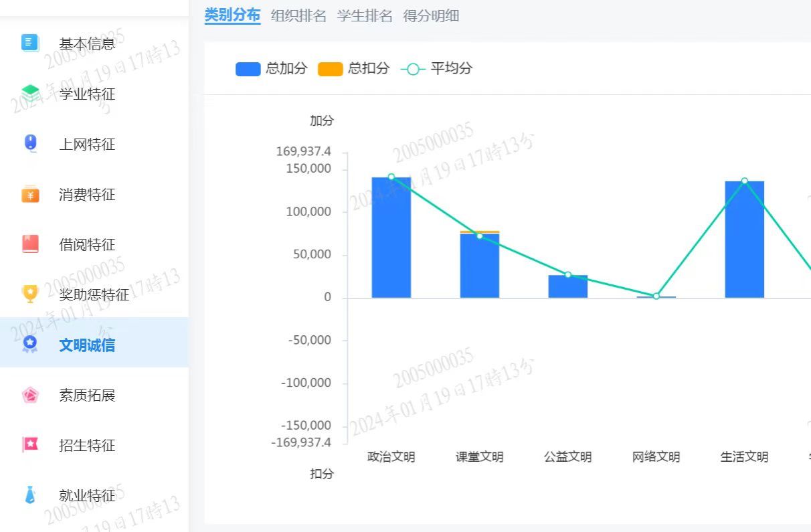Click the 招生特征 flag icon
This screenshot has width=811, height=532.
click(x=30, y=445)
